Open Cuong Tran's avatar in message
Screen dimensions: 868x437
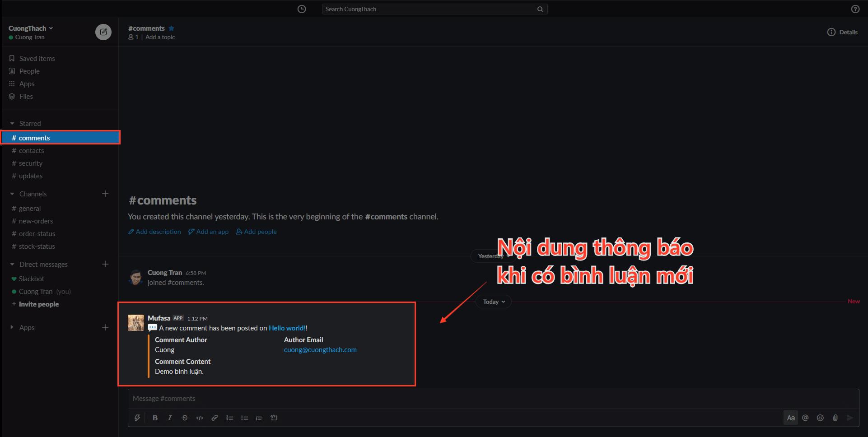click(136, 277)
